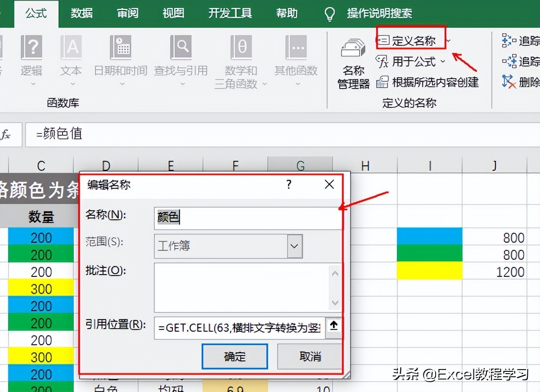Screen dimensions: 540x392
Task: Select column J header
Action: [x=494, y=165]
